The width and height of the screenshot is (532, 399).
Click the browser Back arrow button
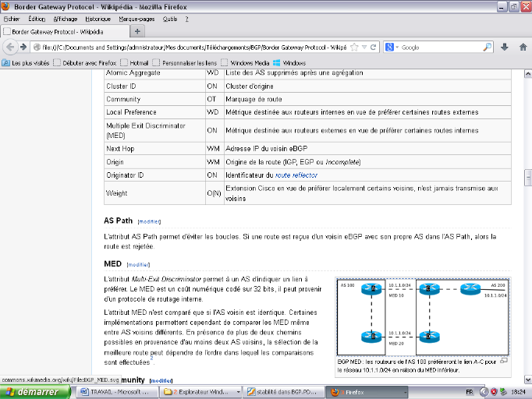[12, 47]
